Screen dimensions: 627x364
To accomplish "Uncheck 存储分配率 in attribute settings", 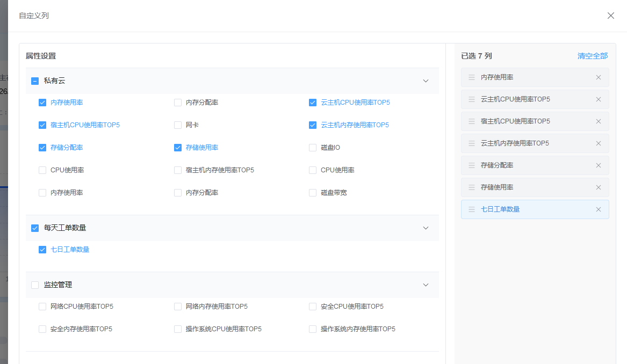I will point(42,148).
